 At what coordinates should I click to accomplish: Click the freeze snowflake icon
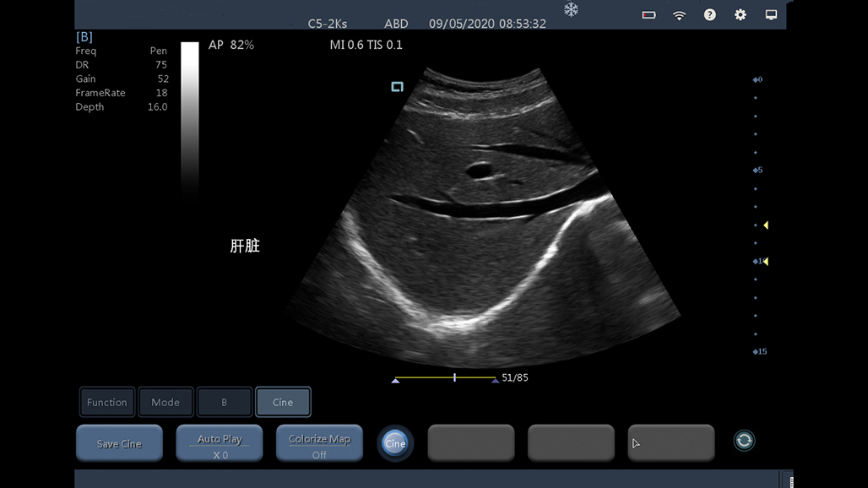tap(572, 9)
